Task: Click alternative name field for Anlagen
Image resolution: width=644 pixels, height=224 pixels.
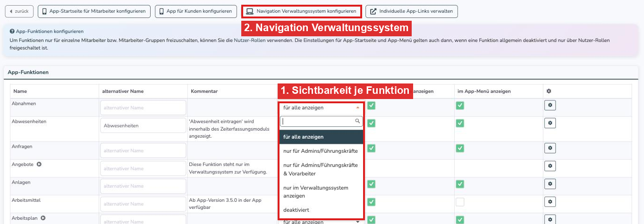Action: (143, 186)
